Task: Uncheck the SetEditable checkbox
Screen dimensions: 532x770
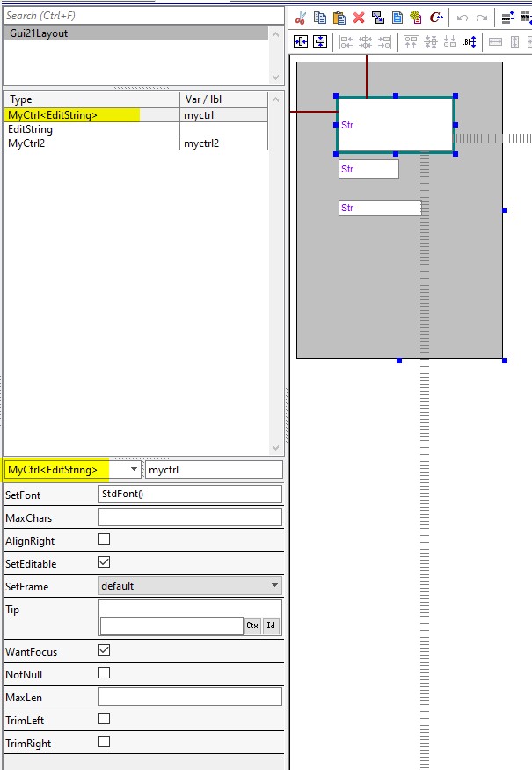Action: pos(105,562)
